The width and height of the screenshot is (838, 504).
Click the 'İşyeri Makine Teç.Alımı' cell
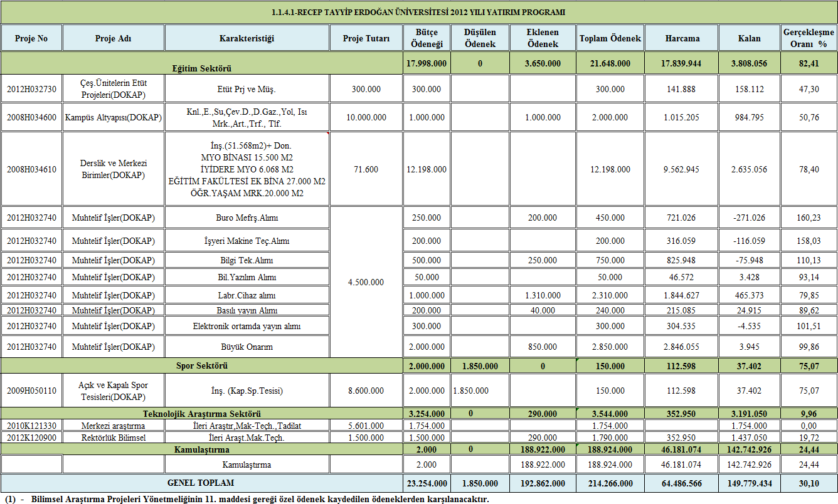click(247, 241)
